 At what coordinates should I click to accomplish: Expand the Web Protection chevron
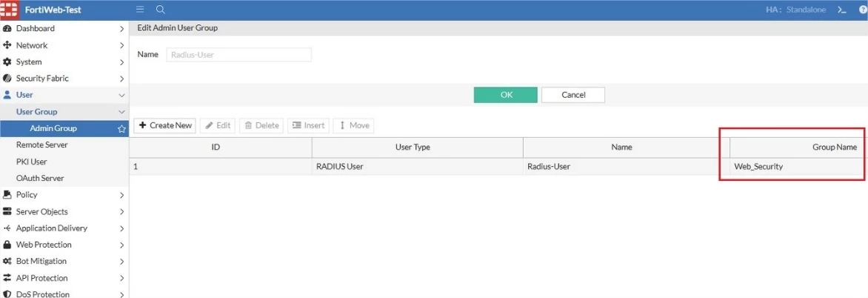coord(121,245)
